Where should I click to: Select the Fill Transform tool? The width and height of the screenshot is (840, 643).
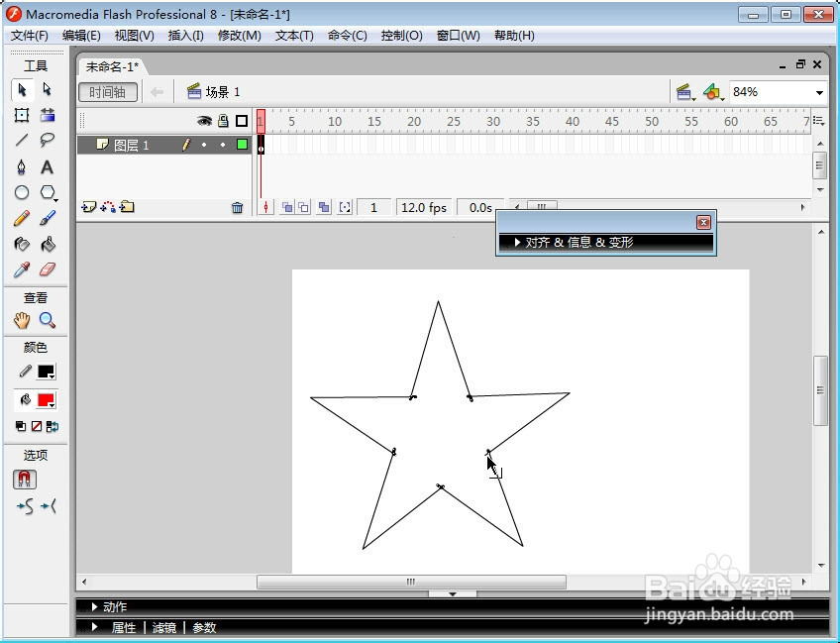click(48, 115)
